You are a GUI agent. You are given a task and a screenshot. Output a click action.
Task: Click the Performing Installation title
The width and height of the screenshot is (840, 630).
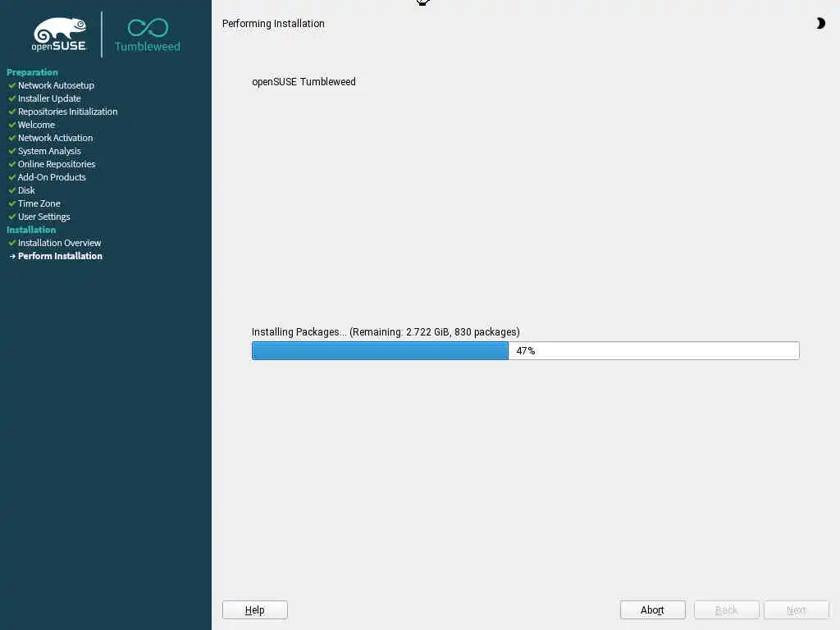(x=273, y=24)
